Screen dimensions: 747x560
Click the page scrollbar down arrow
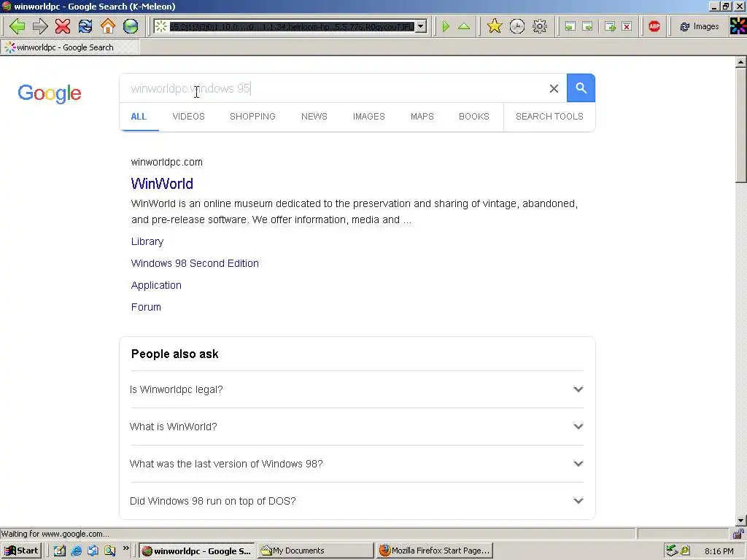[741, 521]
